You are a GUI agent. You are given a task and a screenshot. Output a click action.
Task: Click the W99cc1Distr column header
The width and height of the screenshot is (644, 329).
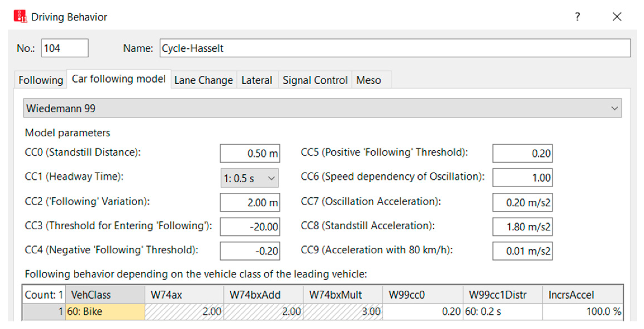503,295
